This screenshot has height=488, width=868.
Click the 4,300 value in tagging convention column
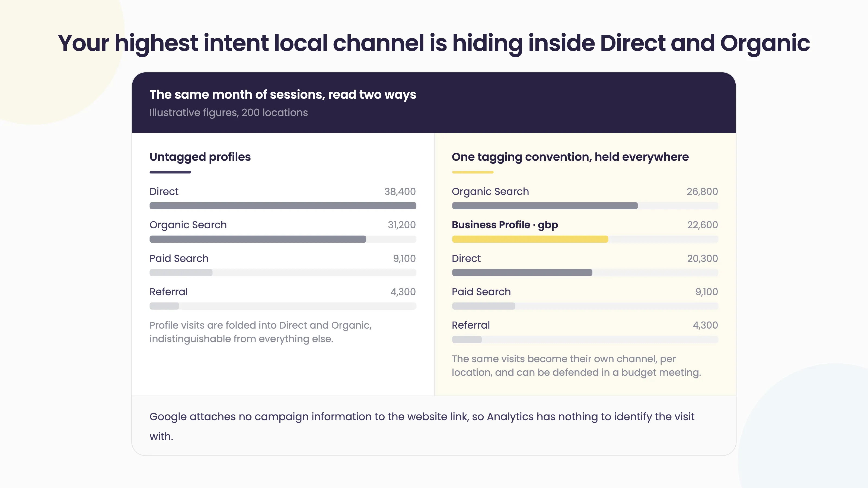point(705,325)
